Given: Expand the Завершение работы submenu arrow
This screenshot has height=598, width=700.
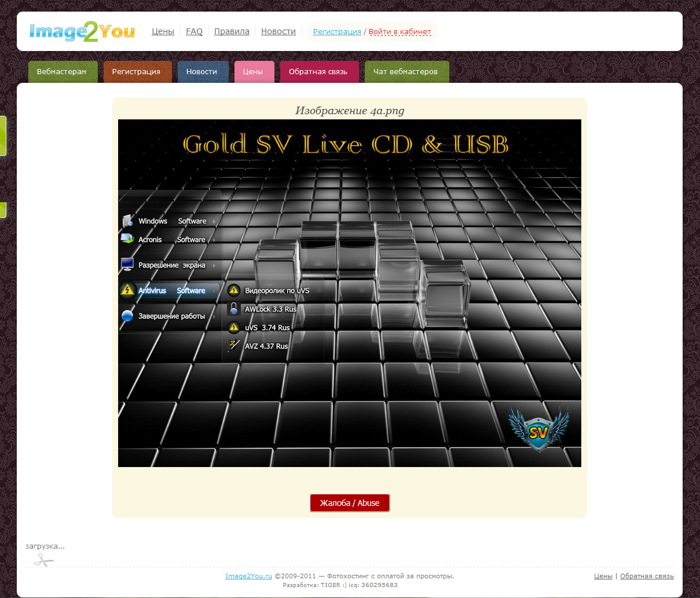Looking at the screenshot, I should pos(214,316).
